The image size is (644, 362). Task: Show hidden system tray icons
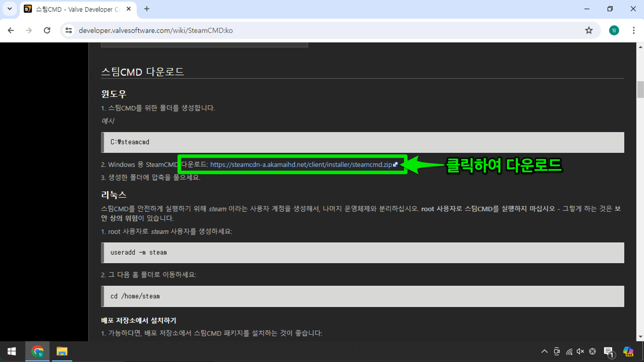(x=544, y=351)
